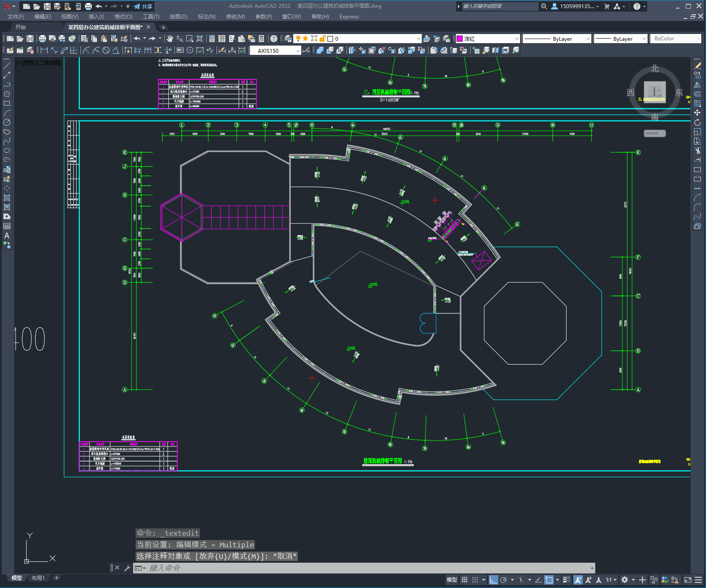
Task: Toggle snap mode dots in status bar
Action: pyautogui.click(x=475, y=580)
